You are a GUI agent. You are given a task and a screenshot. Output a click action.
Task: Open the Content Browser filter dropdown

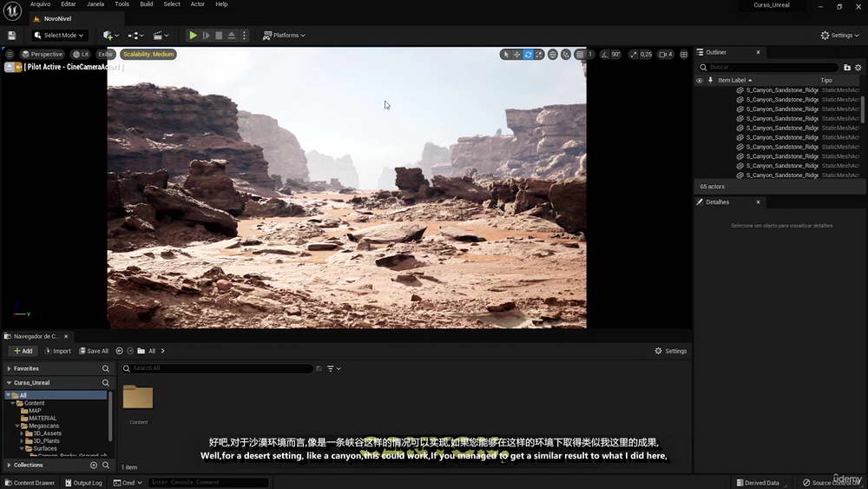point(334,369)
